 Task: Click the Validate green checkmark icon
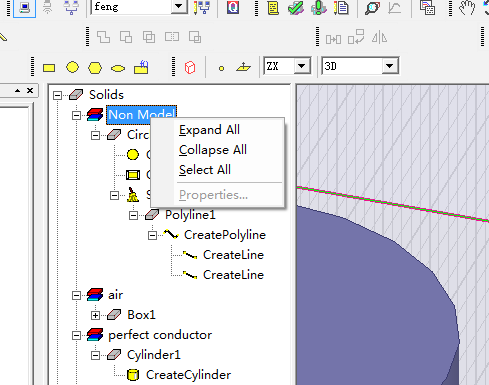[296, 8]
